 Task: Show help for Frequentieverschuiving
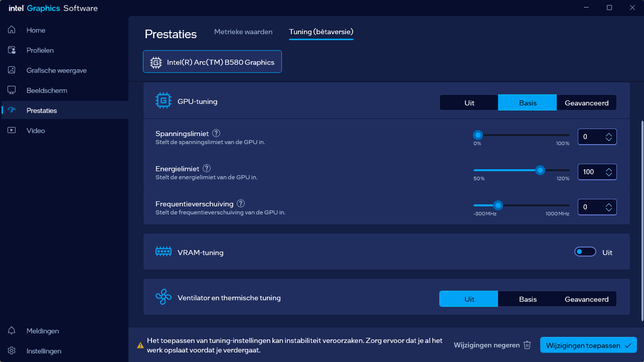click(x=241, y=203)
